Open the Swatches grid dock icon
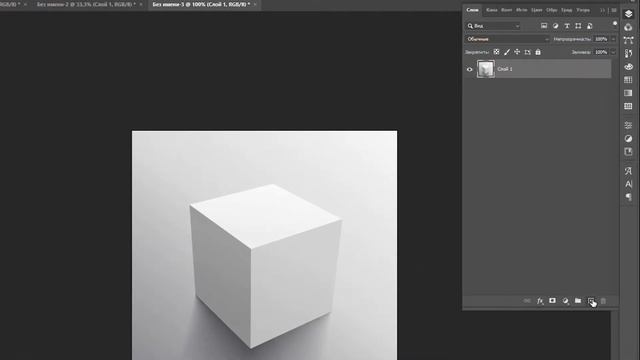 click(628, 80)
